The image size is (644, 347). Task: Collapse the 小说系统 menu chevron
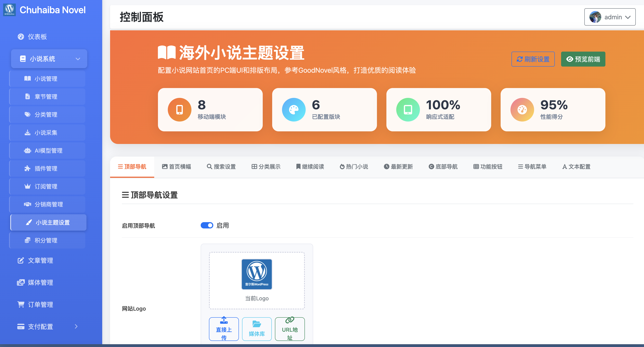point(78,59)
